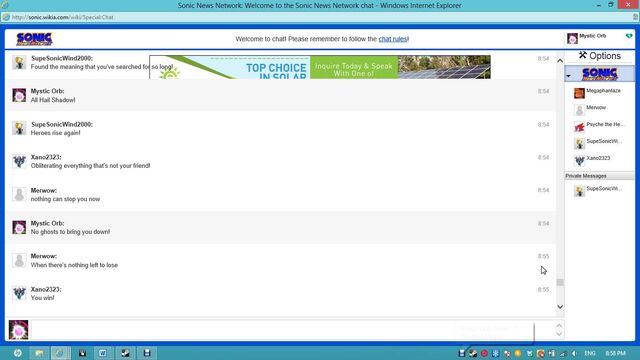Open the Word icon in taskbar
The height and width of the screenshot is (360, 640).
(x=102, y=353)
